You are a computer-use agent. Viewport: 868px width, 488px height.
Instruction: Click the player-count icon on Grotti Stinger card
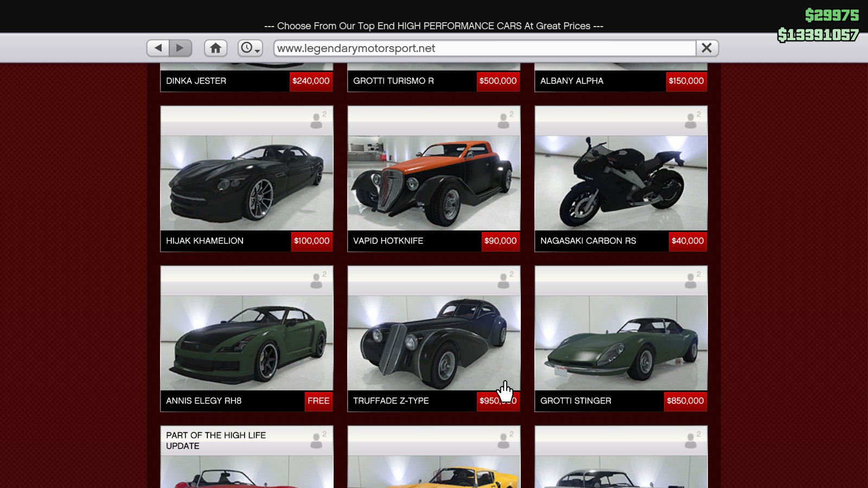(x=692, y=280)
